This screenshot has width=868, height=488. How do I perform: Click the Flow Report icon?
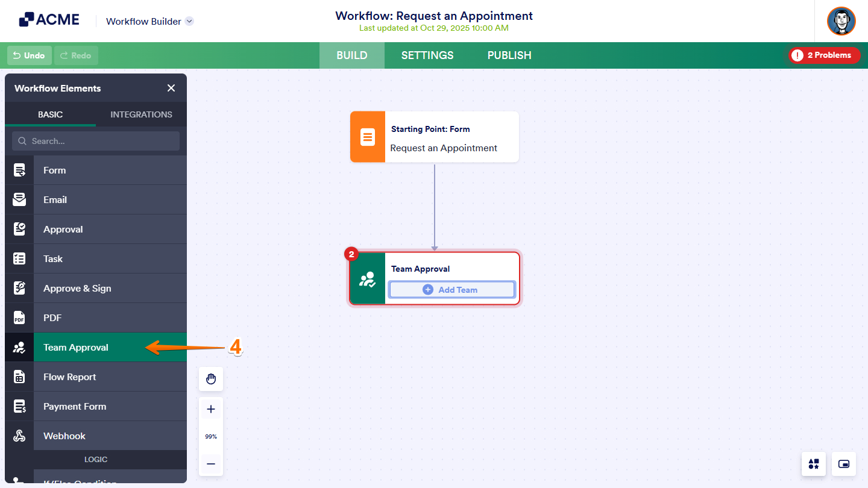19,377
